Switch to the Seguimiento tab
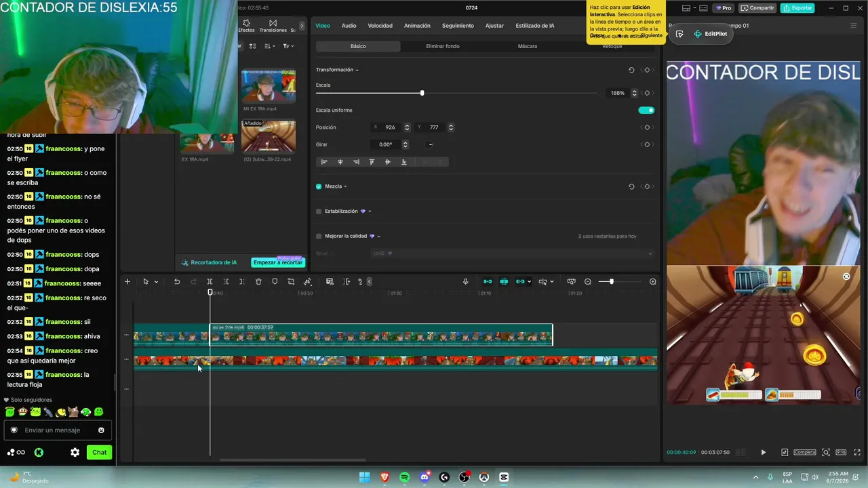The width and height of the screenshot is (868, 488). coord(458,26)
